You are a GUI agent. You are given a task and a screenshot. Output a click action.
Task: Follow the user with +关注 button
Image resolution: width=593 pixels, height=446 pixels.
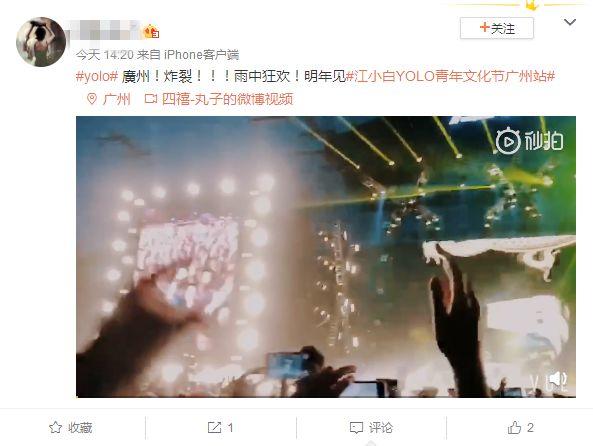click(x=497, y=28)
